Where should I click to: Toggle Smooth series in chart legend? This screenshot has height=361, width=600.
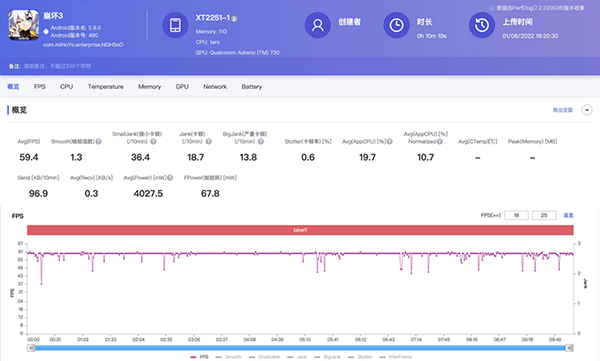pyautogui.click(x=229, y=357)
